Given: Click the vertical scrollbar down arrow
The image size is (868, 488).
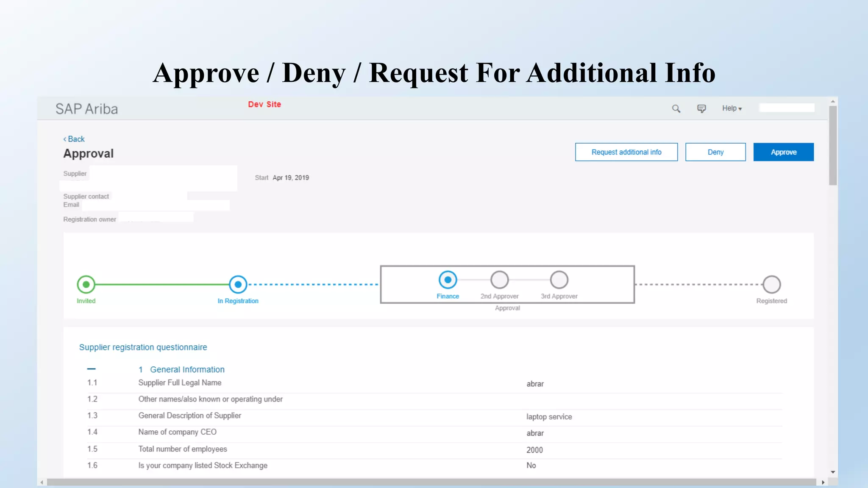Looking at the screenshot, I should [x=833, y=472].
